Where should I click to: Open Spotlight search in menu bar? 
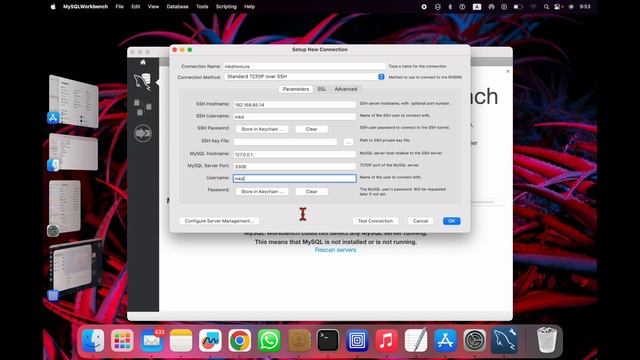(546, 7)
